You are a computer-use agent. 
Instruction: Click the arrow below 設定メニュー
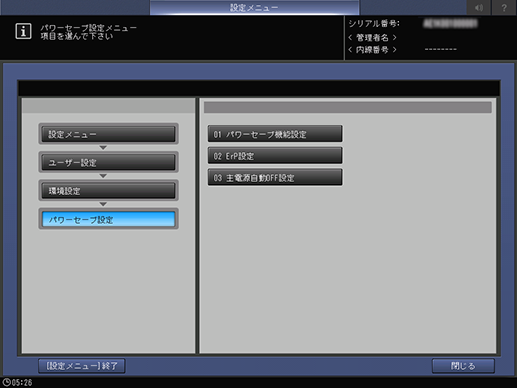pos(103,147)
